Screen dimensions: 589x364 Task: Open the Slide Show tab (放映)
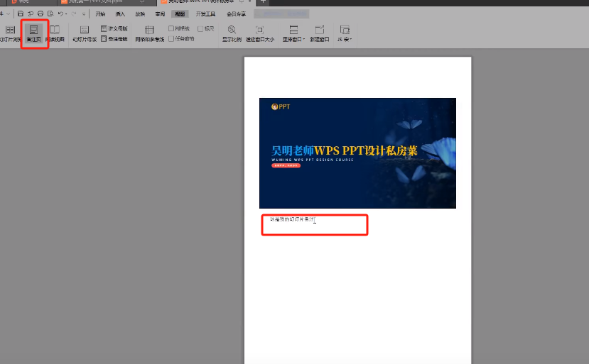(x=140, y=14)
